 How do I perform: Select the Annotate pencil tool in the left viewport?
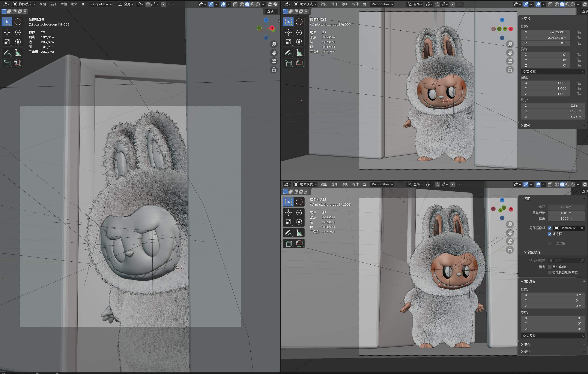(7, 53)
